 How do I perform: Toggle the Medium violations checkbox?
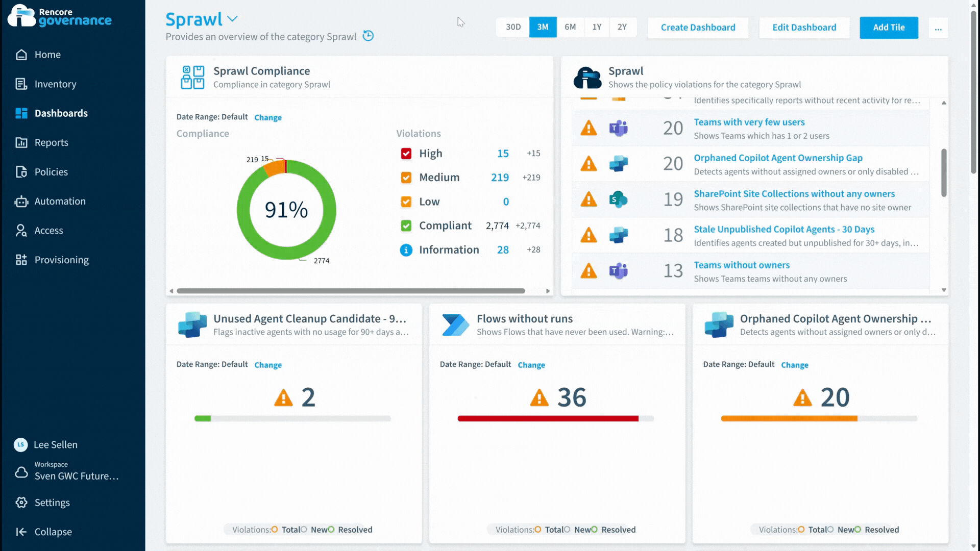click(406, 178)
